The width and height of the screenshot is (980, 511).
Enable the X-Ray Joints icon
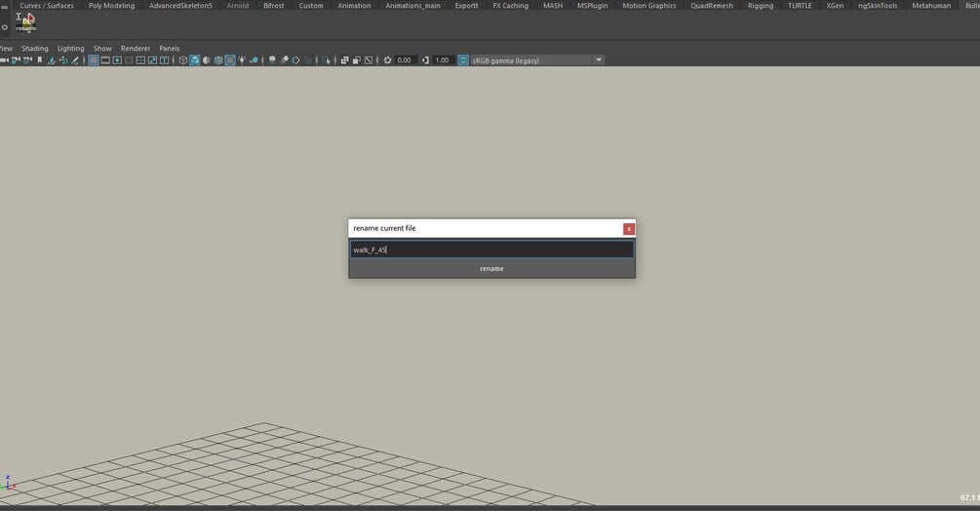pos(369,59)
